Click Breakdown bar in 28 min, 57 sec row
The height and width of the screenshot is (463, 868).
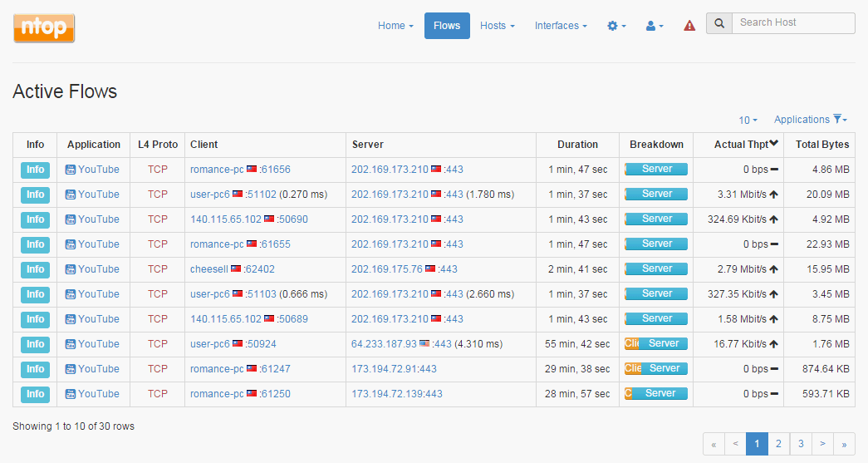[656, 394]
